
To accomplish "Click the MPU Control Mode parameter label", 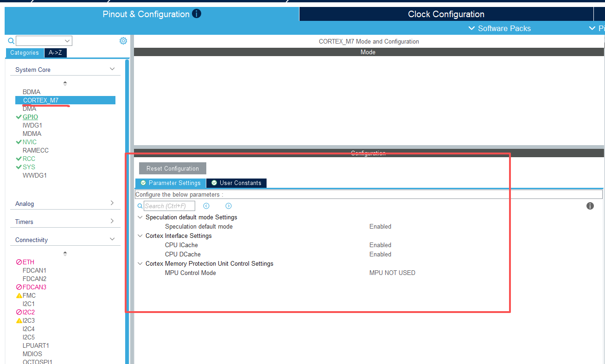I will (x=191, y=273).
